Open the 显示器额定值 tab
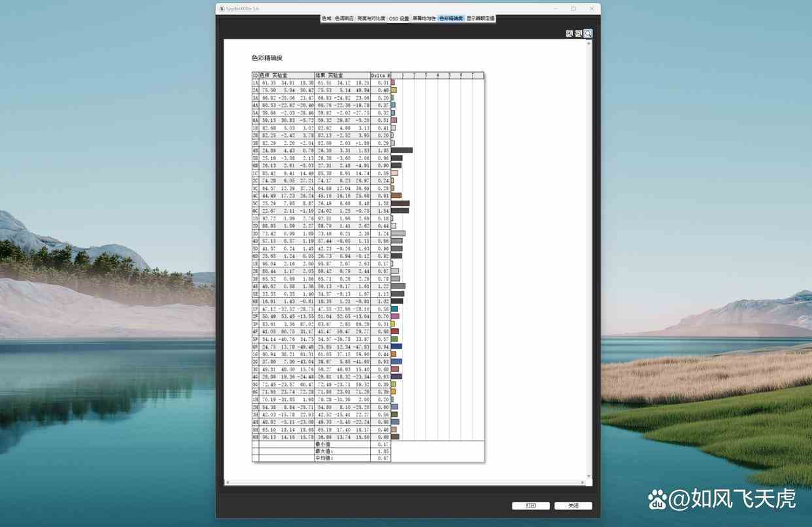812x527 pixels. [481, 19]
